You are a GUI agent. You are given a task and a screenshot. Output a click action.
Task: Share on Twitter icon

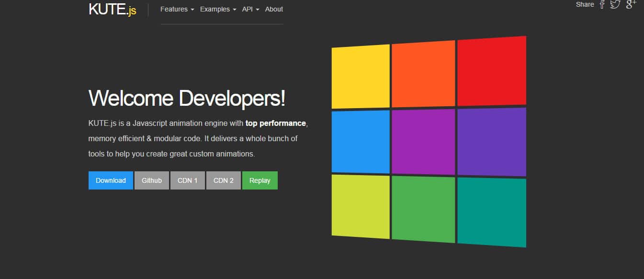tap(615, 4)
